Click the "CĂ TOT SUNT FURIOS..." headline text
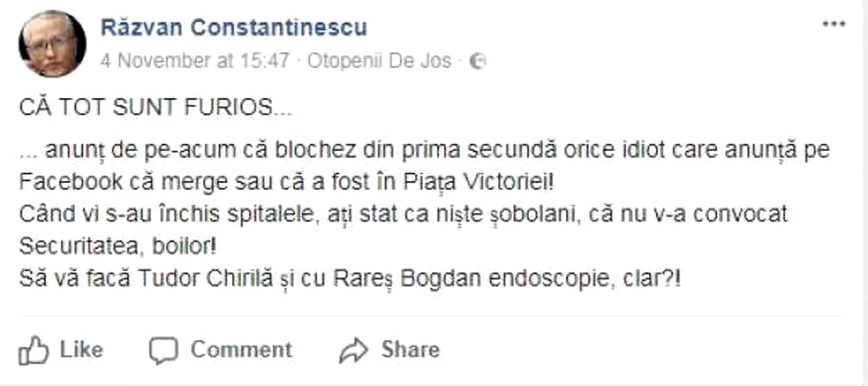The width and height of the screenshot is (868, 386). tap(156, 107)
